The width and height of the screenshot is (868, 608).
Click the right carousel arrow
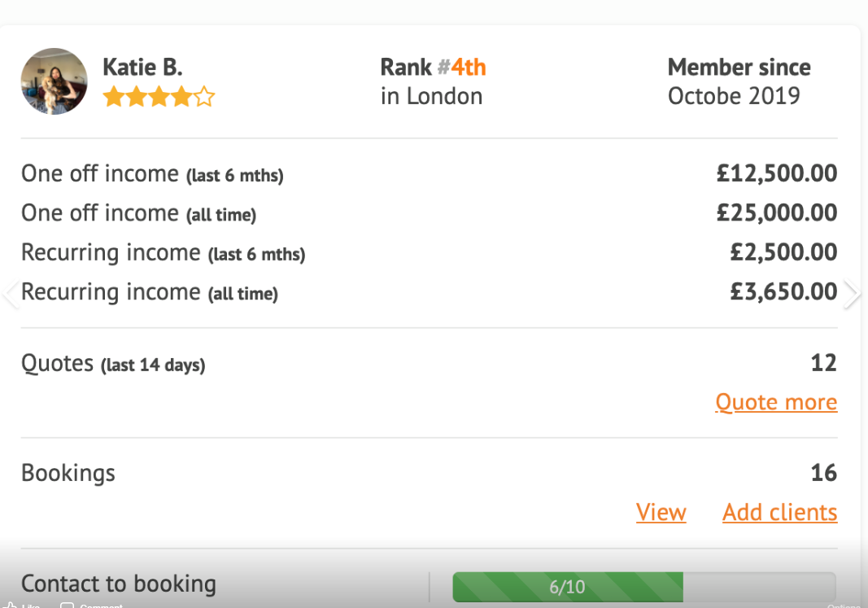point(853,294)
